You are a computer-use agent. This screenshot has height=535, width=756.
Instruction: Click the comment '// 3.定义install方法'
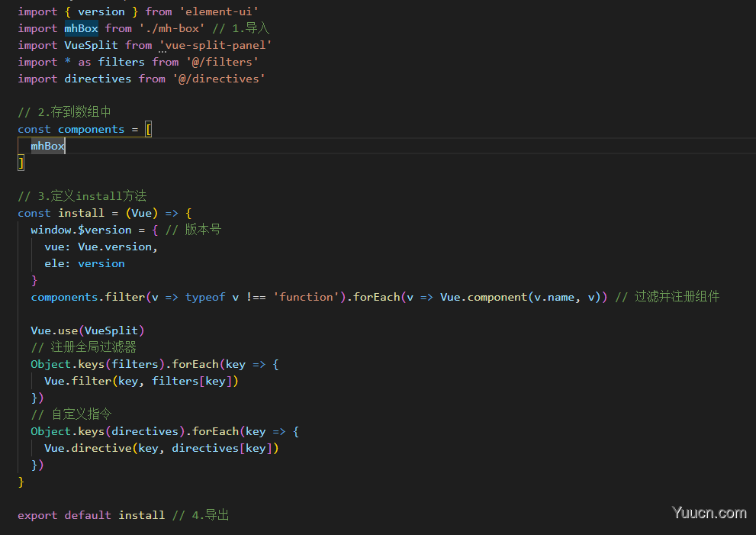coord(82,196)
